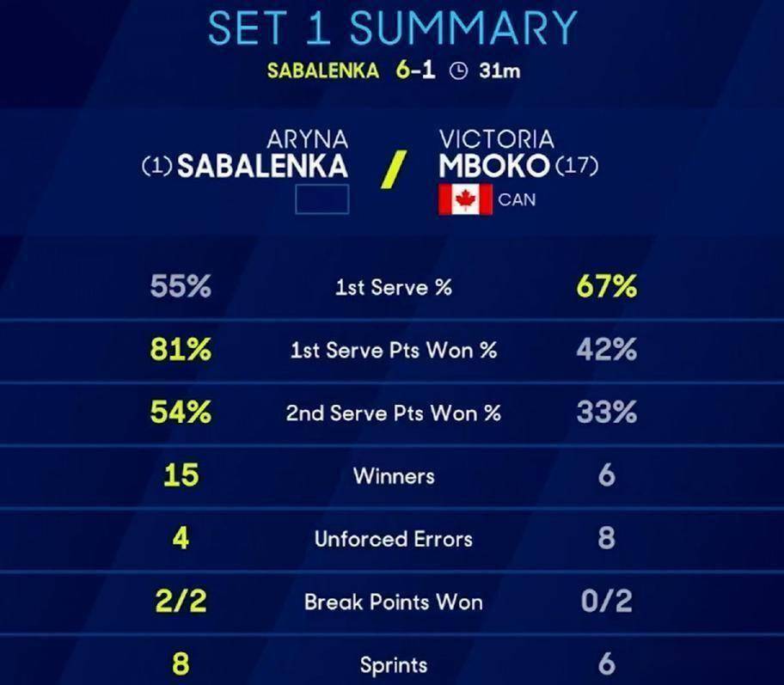Click Mboko's 0/2 break points value
784x685 pixels.
click(606, 602)
